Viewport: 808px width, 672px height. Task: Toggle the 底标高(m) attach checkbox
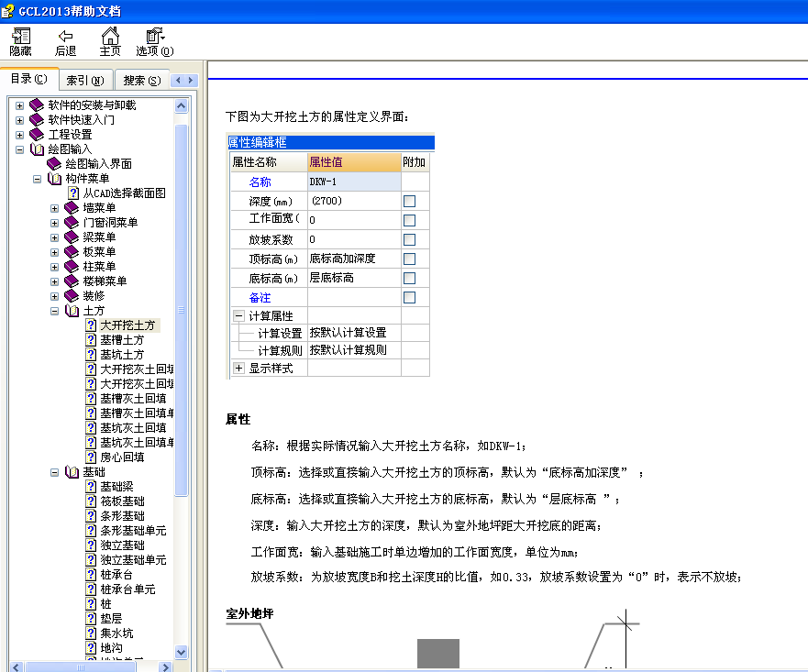click(x=409, y=279)
